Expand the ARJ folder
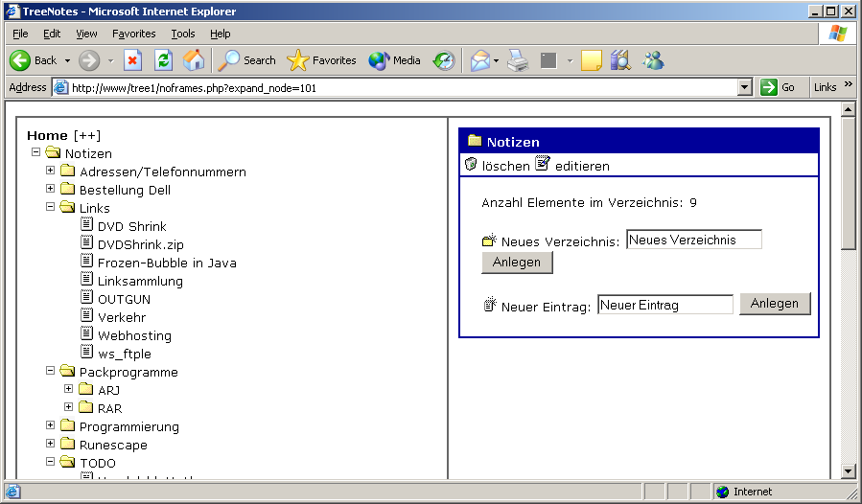Screen dimensions: 862x504 69,389
